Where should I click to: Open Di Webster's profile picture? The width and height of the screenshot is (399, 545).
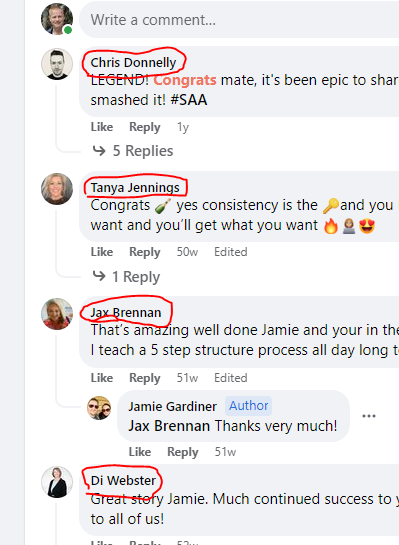click(57, 482)
